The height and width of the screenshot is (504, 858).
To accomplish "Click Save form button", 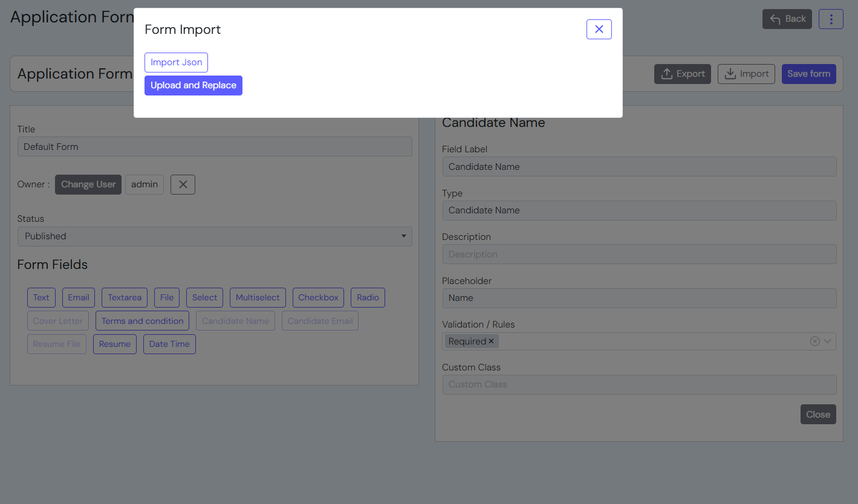I will pos(808,74).
